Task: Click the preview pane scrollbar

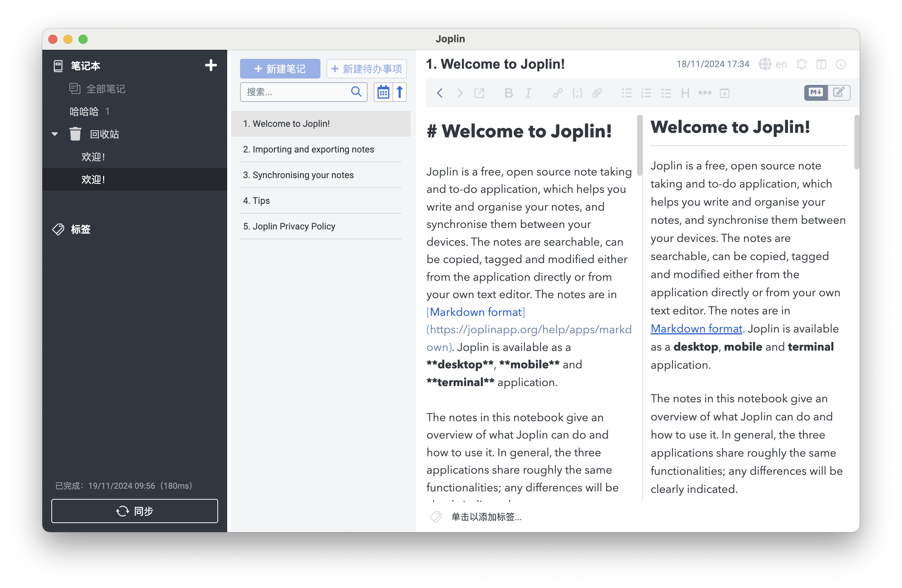Action: pos(856,142)
